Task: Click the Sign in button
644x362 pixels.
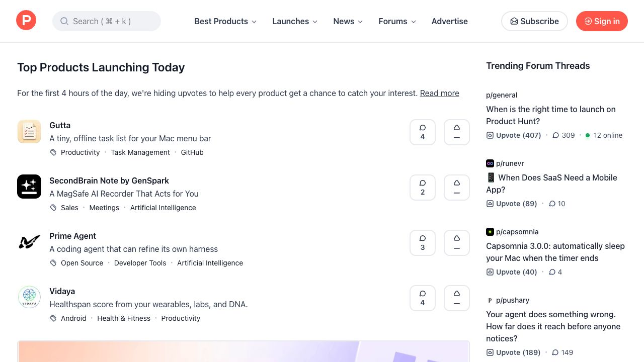Action: 602,21
